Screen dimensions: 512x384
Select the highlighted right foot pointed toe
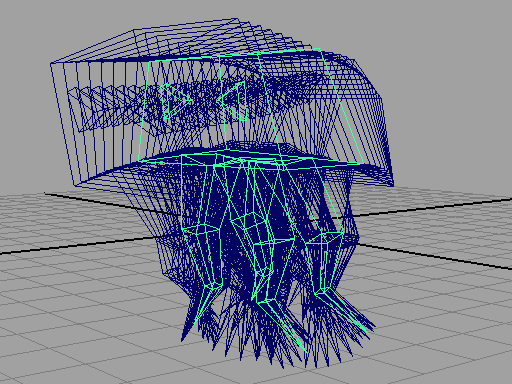366,330
